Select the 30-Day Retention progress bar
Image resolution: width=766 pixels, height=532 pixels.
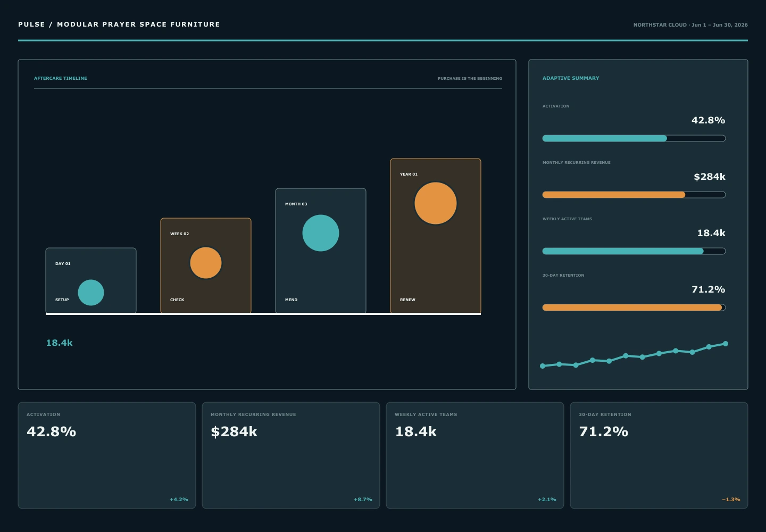point(634,307)
